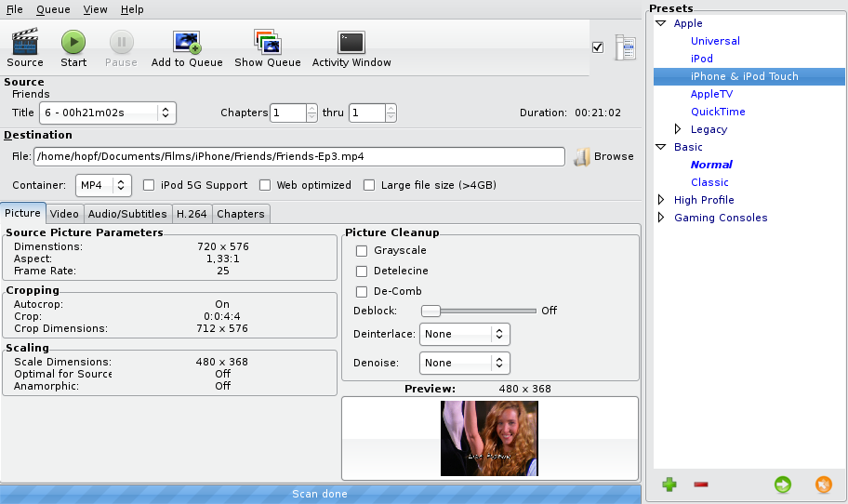Select the iPod preset
The height and width of the screenshot is (504, 848).
pos(701,59)
